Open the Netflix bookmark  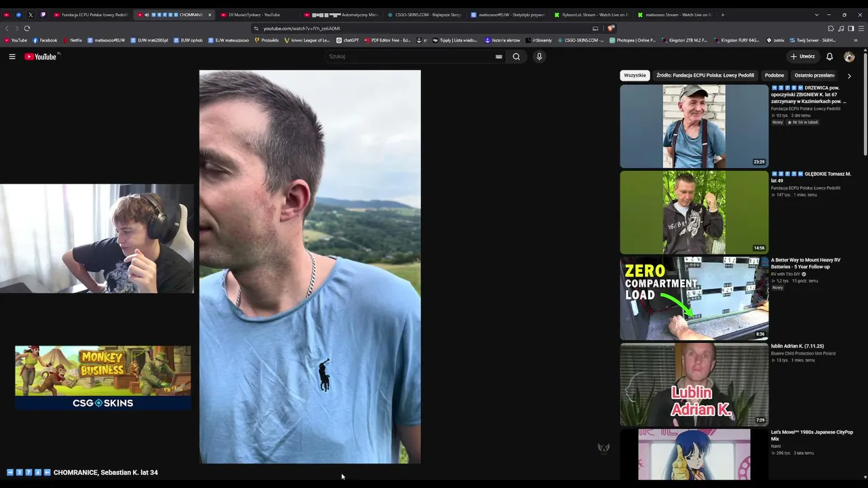pos(72,41)
